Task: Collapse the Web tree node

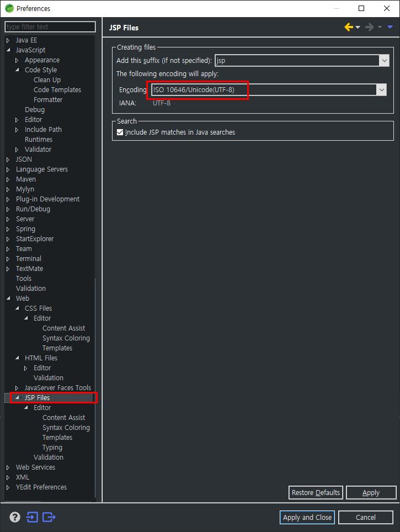Action: 8,299
